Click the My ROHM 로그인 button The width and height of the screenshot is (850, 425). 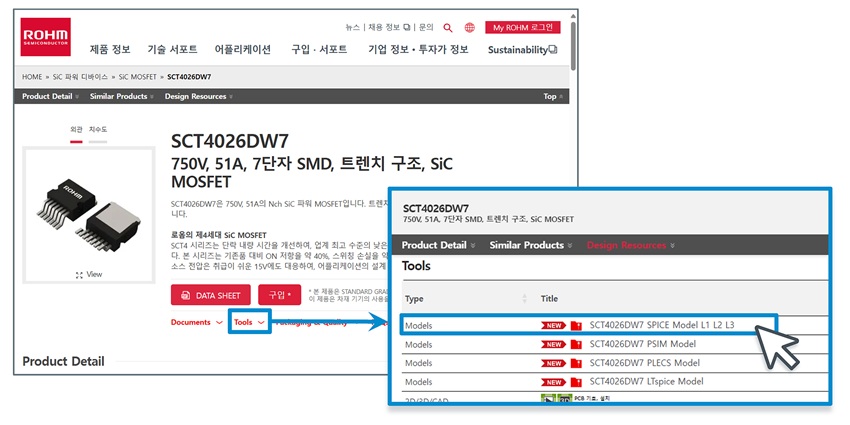[x=523, y=27]
